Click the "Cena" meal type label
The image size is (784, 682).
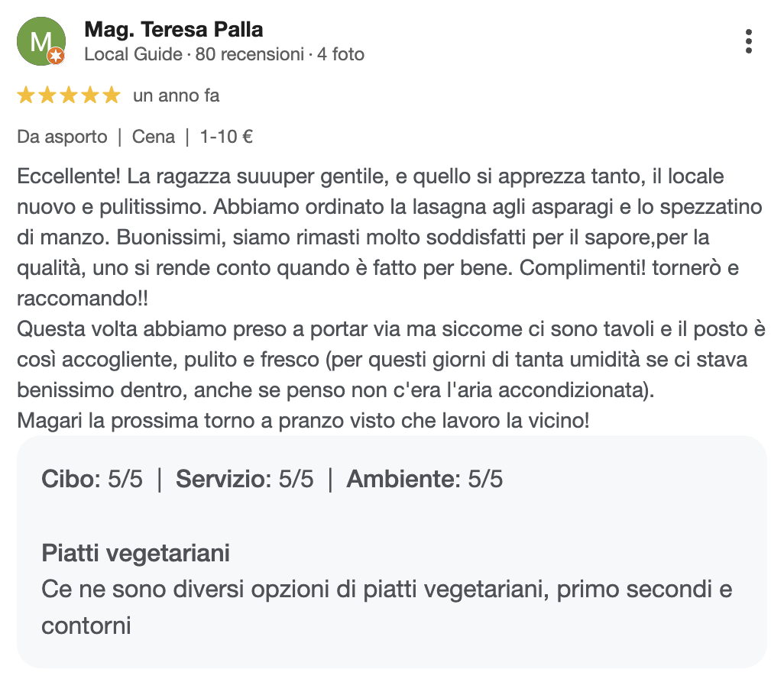pyautogui.click(x=154, y=137)
